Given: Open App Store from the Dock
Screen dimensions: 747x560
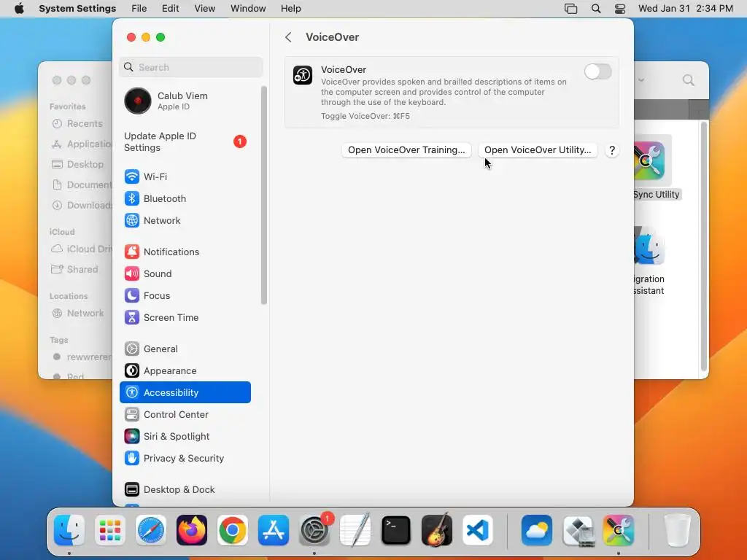Looking at the screenshot, I should 274,530.
